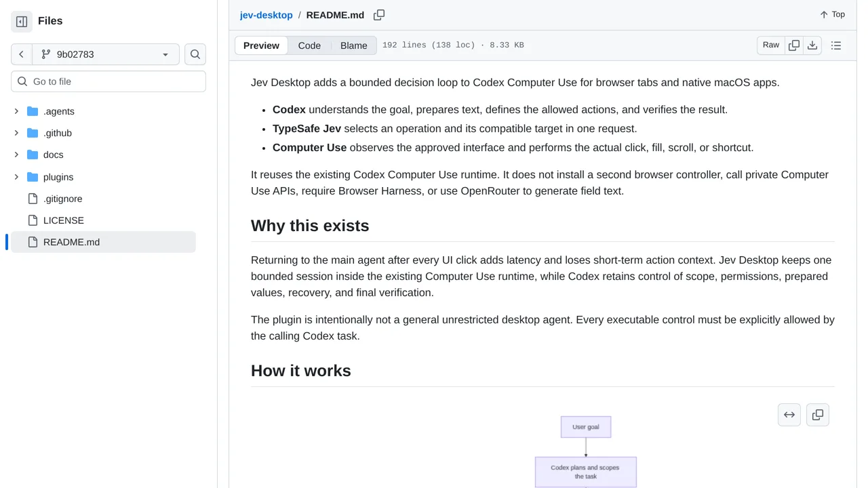
Task: Download the raw file icon
Action: [x=812, y=45]
